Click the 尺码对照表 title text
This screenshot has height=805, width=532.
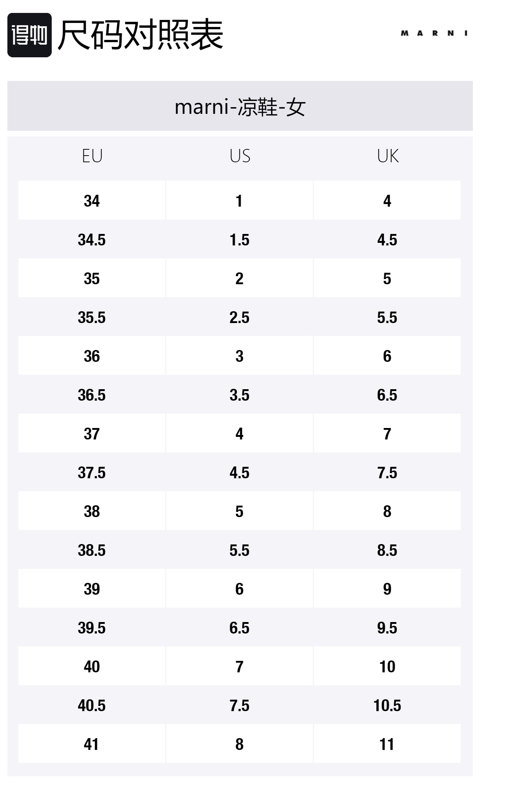coord(140,35)
